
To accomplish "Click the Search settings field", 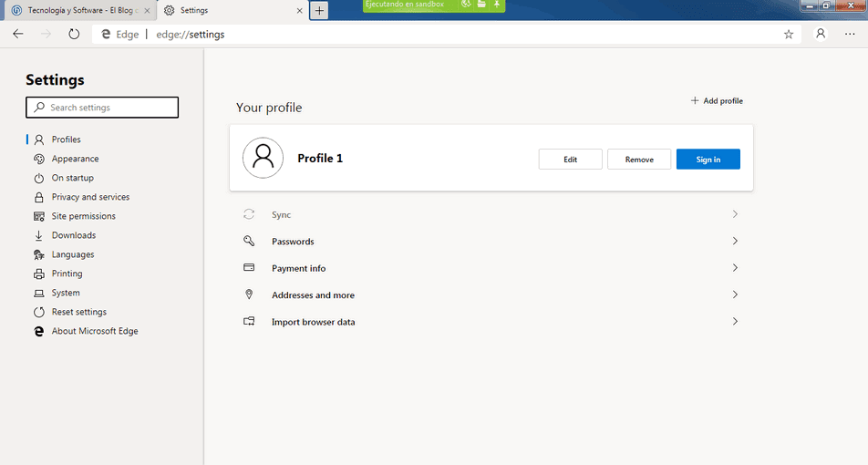I will (102, 108).
